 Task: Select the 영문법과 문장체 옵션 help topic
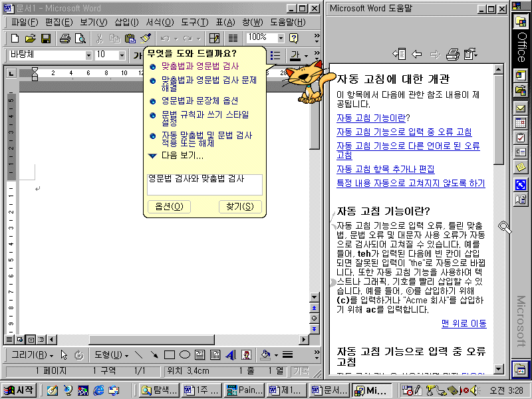click(x=199, y=101)
